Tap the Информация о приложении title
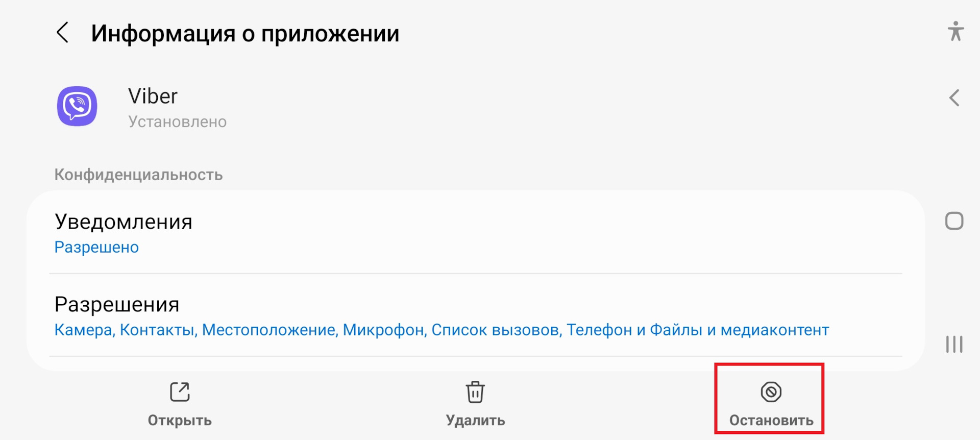Image resolution: width=980 pixels, height=440 pixels. (245, 33)
